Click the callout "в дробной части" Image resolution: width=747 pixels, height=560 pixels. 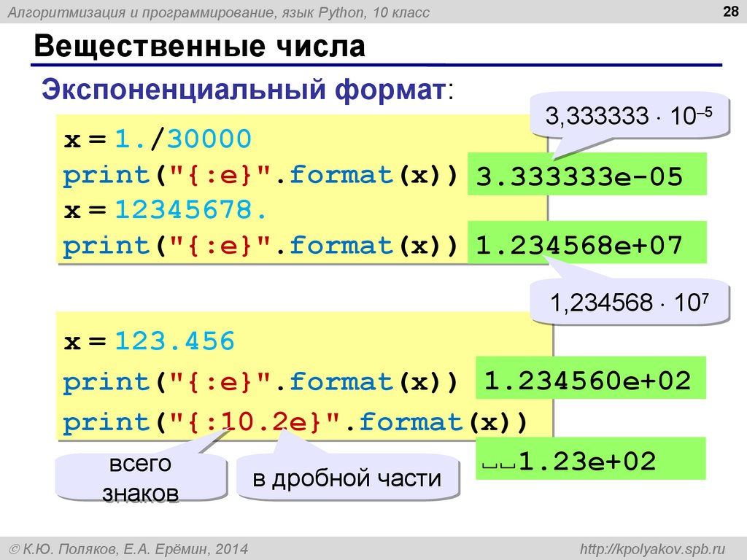pos(348,478)
